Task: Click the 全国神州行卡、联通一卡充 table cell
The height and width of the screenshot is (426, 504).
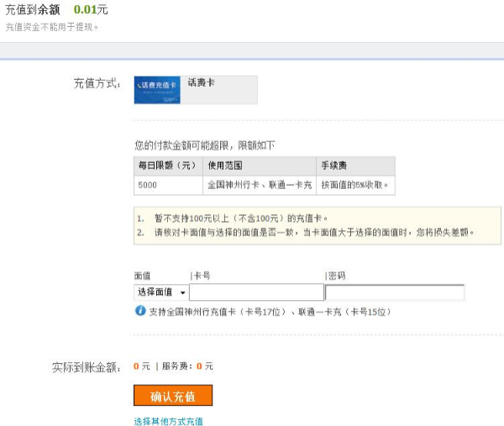Action: coord(260,185)
